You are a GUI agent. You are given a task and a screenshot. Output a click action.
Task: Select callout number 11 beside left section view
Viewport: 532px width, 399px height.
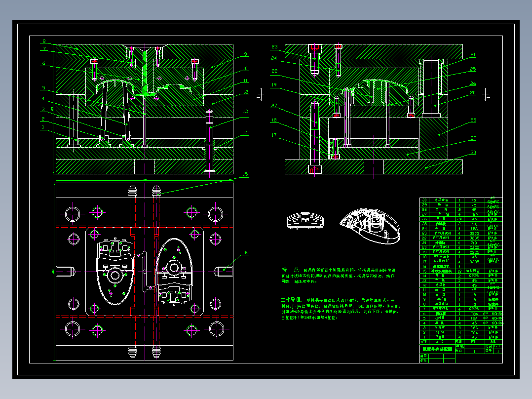pyautogui.click(x=246, y=81)
